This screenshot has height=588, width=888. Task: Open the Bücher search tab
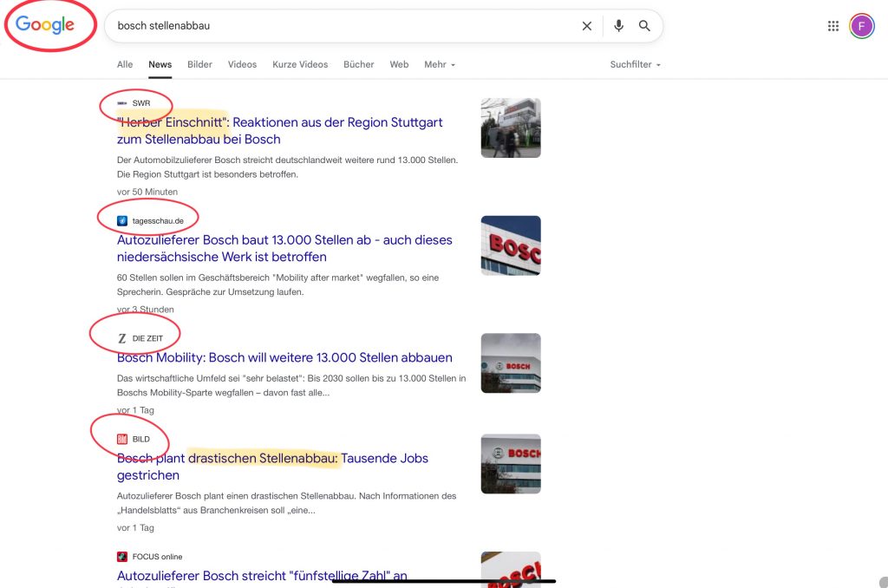pyautogui.click(x=359, y=64)
